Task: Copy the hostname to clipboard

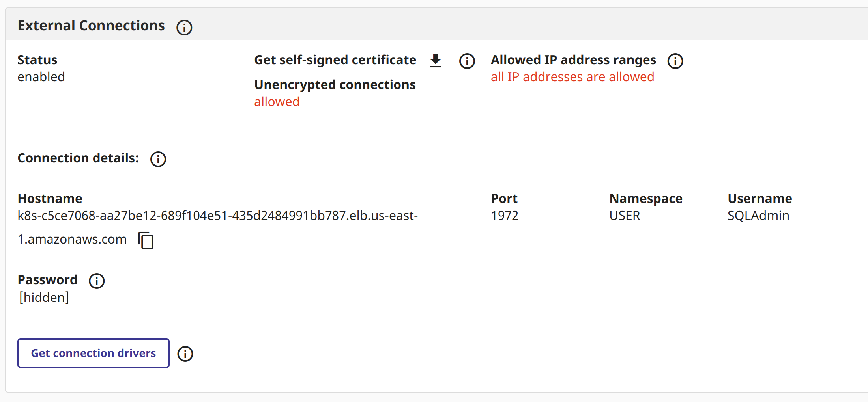Action: point(146,240)
